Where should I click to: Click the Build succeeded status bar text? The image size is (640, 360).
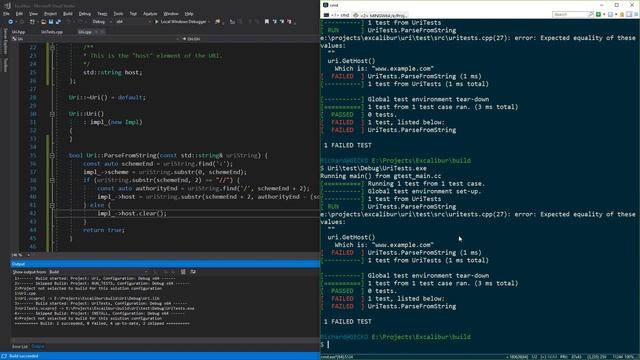(24, 356)
